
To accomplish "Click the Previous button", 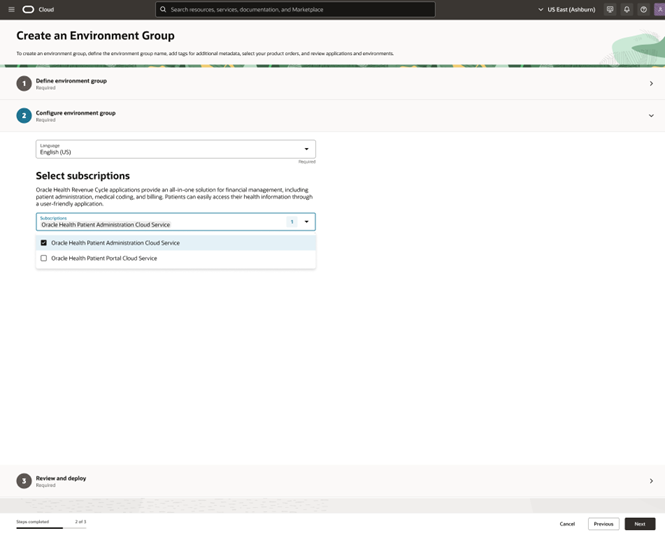I will (604, 524).
